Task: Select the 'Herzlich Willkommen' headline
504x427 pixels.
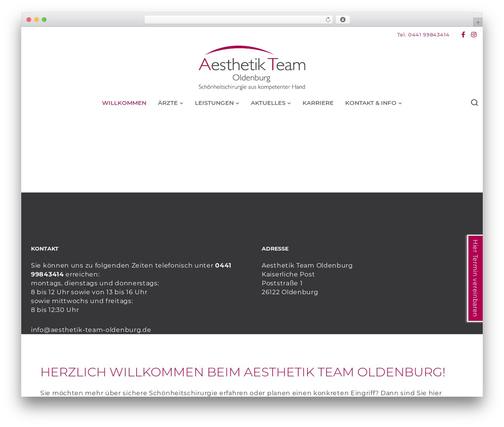Action: pos(243,372)
